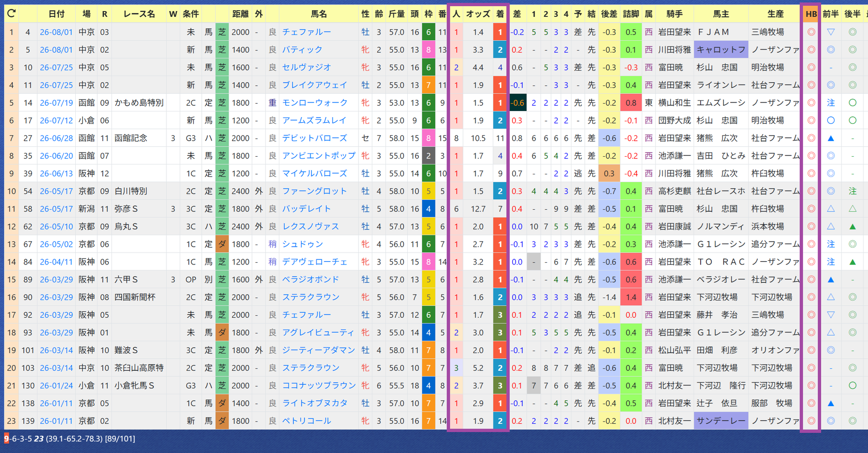Open horse ブレイクアウェイ link
Viewport: 868px width, 453px height.
tap(315, 85)
